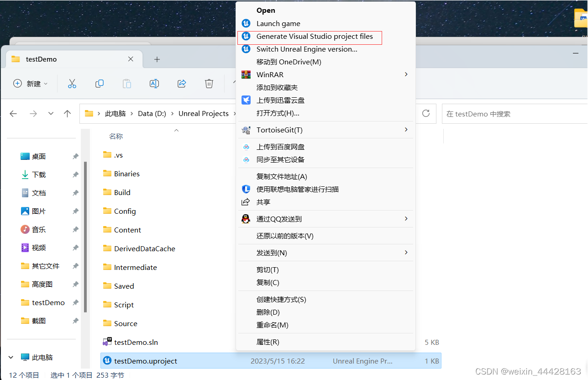This screenshot has height=380, width=588.
Task: Choose Open in the context menu
Action: coord(325,11)
